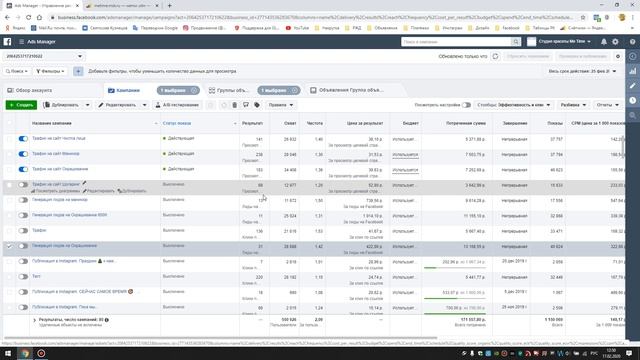This screenshot has width=640, height=360.
Task: Turn off the third active campaign toggle
Action: 23,169
